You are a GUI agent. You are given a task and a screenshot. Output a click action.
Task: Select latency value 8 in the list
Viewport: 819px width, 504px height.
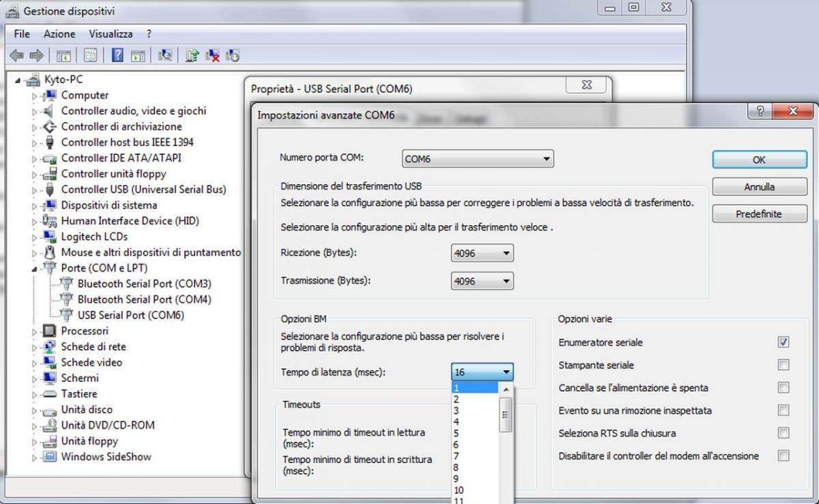point(457,467)
